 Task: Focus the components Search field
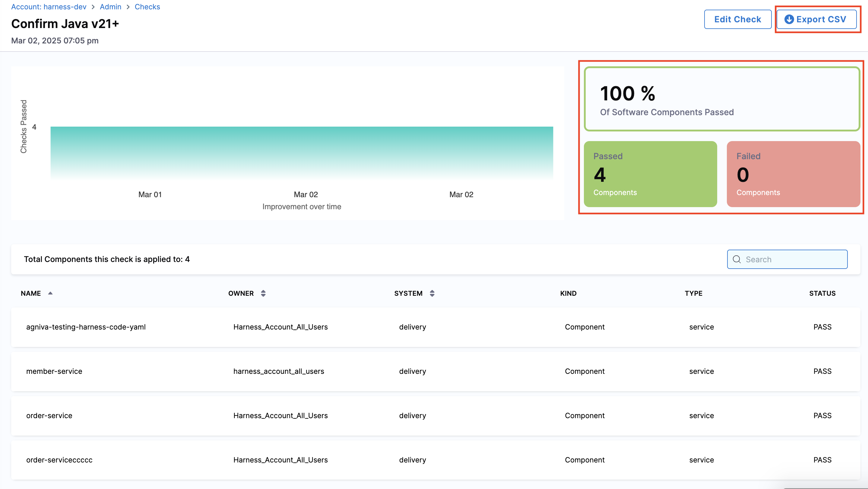tap(792, 259)
